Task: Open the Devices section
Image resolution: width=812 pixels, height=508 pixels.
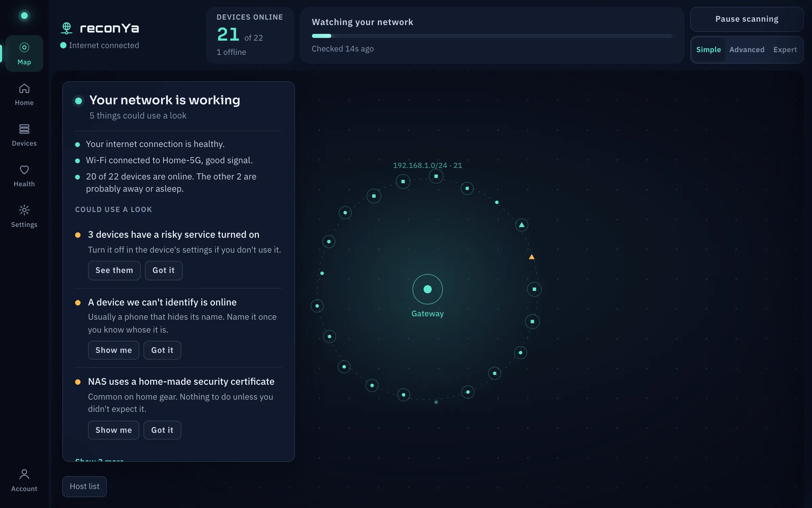Action: point(24,135)
